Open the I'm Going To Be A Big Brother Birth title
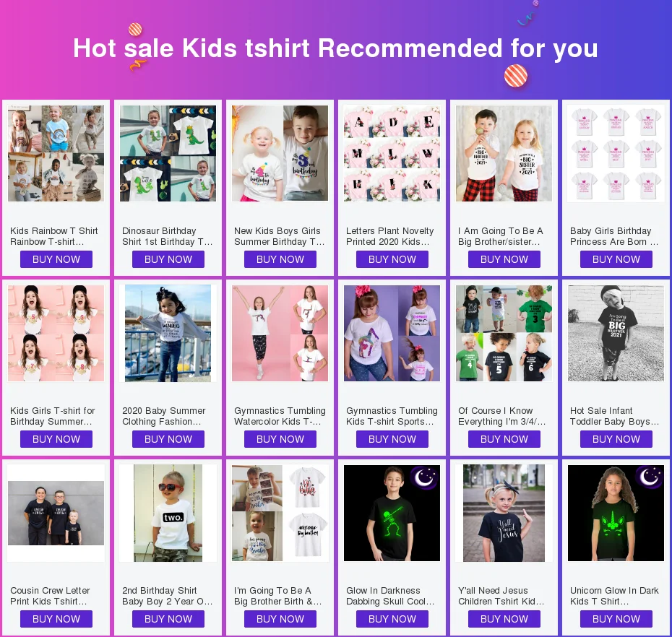 [277, 596]
